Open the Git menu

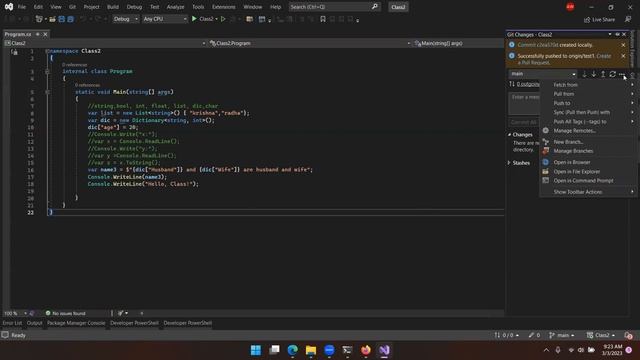pos(72,7)
